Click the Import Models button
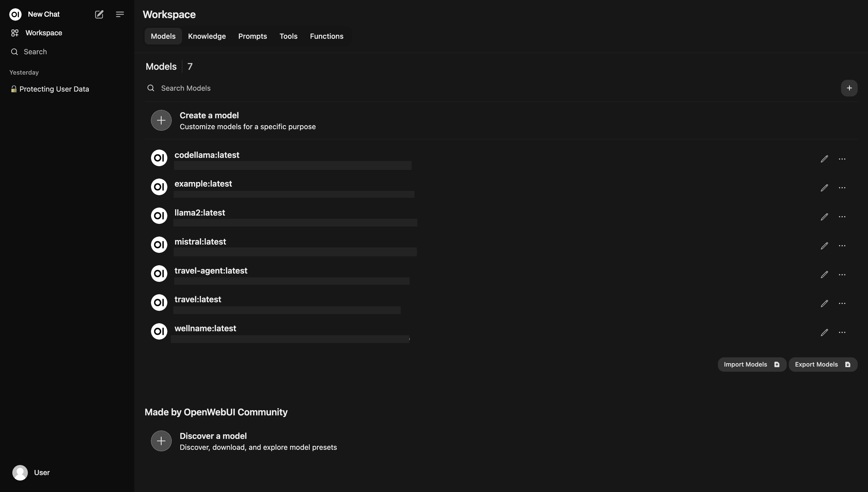The height and width of the screenshot is (492, 868). point(752,365)
